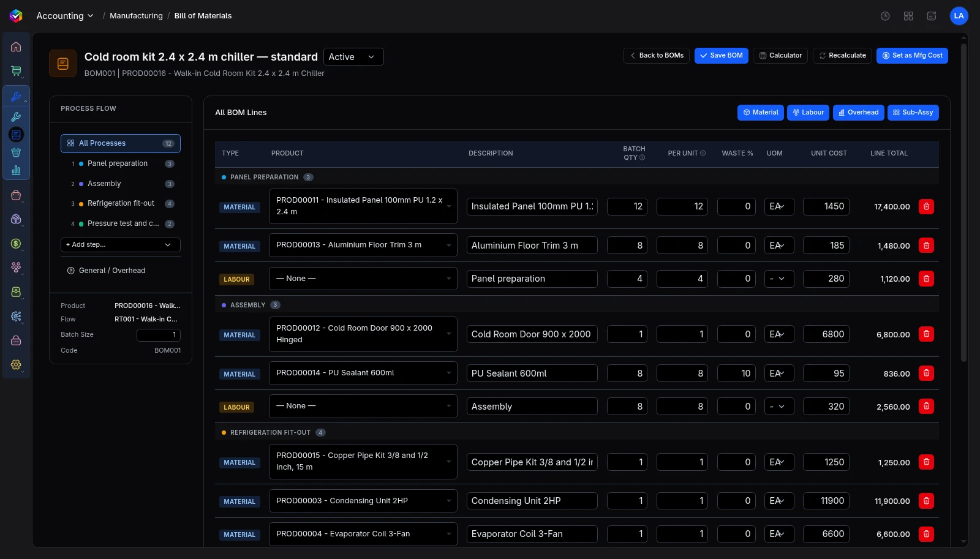Open the shopping cart sidebar icon
Viewport: 980px width, 559px height.
point(16,71)
